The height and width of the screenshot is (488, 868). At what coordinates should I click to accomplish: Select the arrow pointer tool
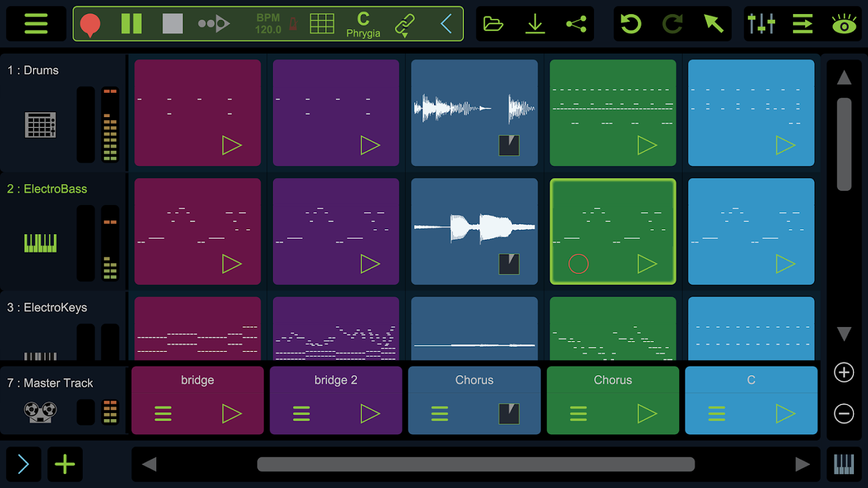714,24
